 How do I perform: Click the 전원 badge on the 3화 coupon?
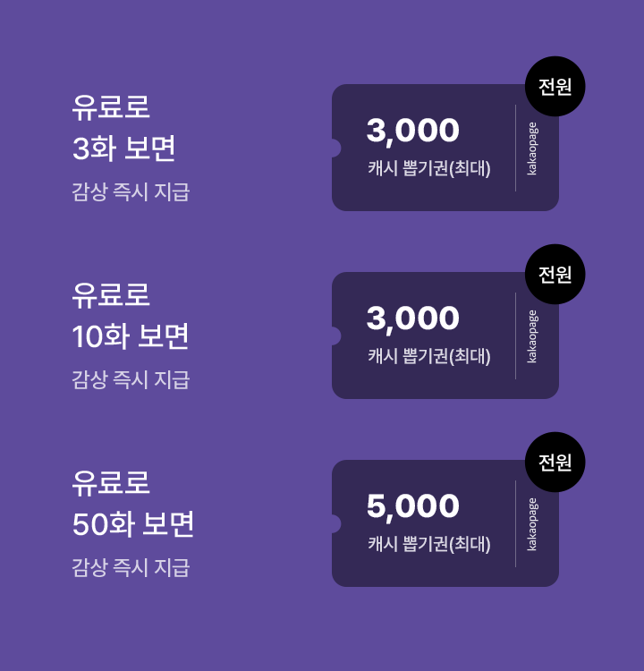(555, 87)
